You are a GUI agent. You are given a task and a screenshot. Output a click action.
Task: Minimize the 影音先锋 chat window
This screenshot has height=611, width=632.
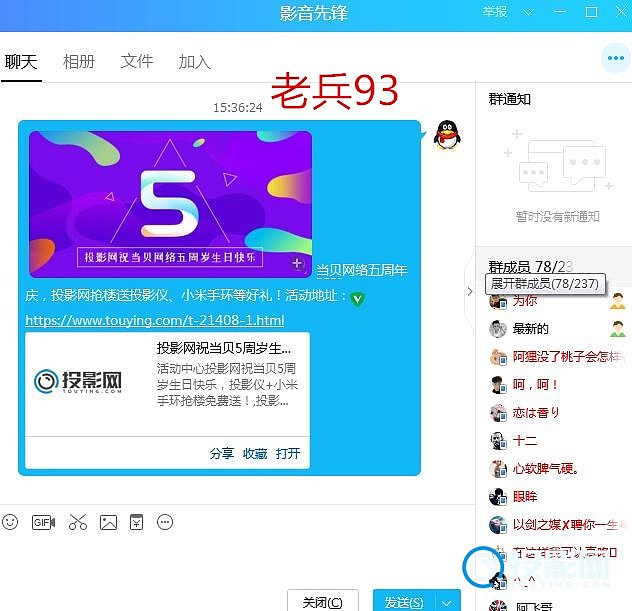click(559, 12)
